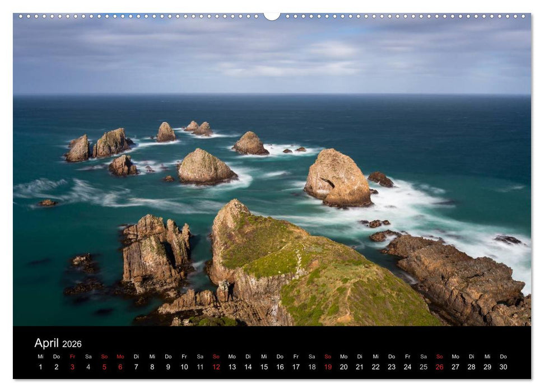Toggle the first Mi weekday label
This screenshot has width=544, height=392.
[39, 355]
